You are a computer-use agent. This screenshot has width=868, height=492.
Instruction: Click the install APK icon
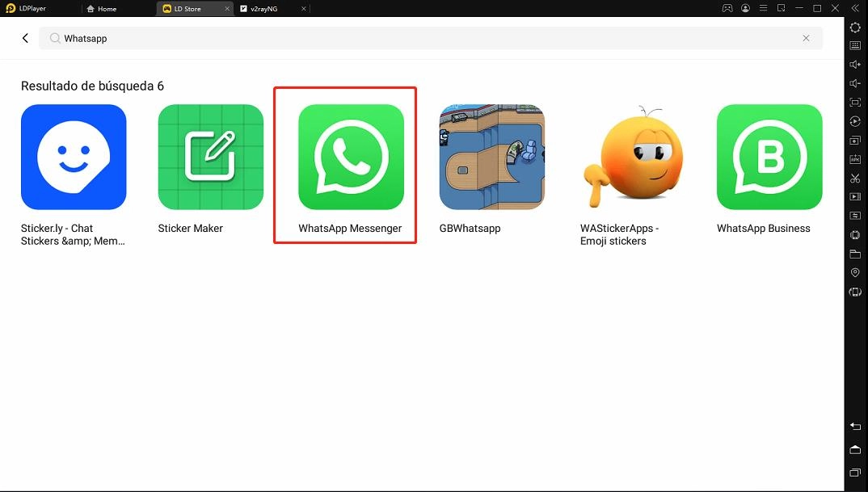click(x=855, y=159)
